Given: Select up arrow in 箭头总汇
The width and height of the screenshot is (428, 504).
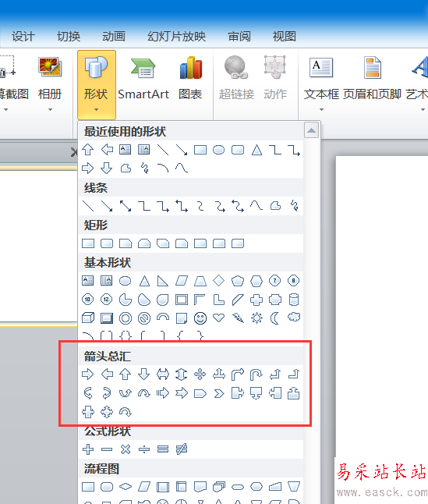Looking at the screenshot, I should [126, 374].
